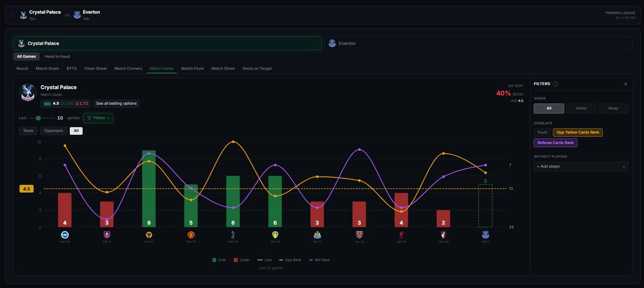Click the Tottenham badge under Mar 05

pyautogui.click(x=233, y=235)
